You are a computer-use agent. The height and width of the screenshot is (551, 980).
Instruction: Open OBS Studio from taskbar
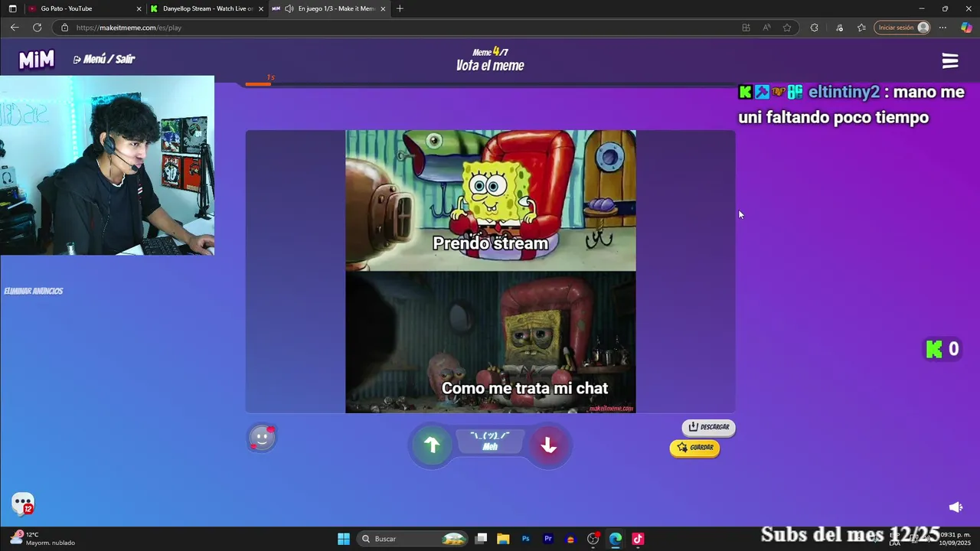pos(593,539)
